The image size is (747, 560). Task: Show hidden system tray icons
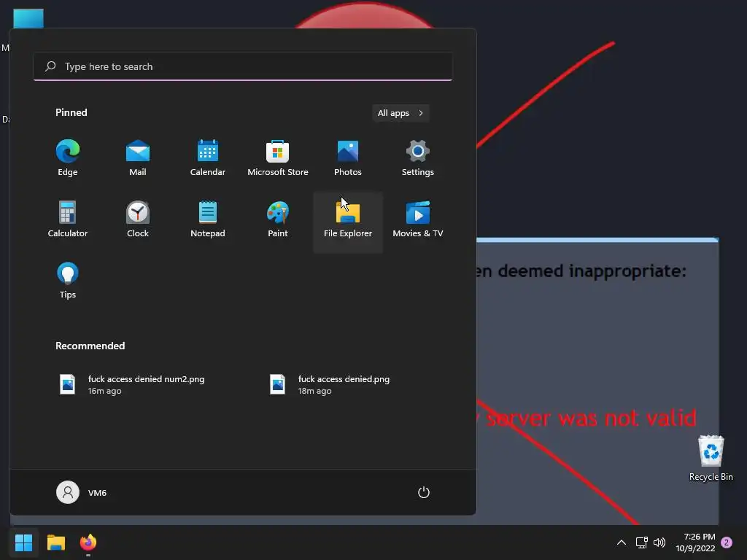[x=622, y=542]
